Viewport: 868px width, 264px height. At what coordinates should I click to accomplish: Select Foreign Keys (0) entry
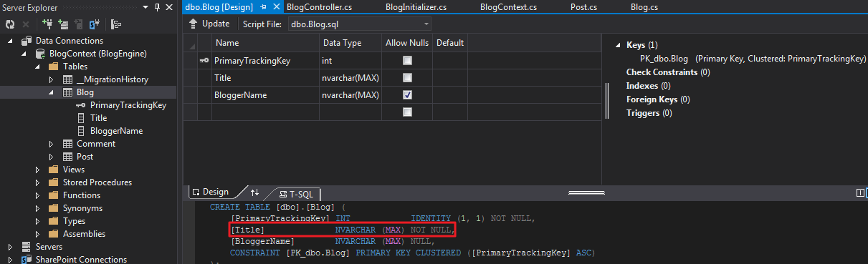[x=658, y=99]
